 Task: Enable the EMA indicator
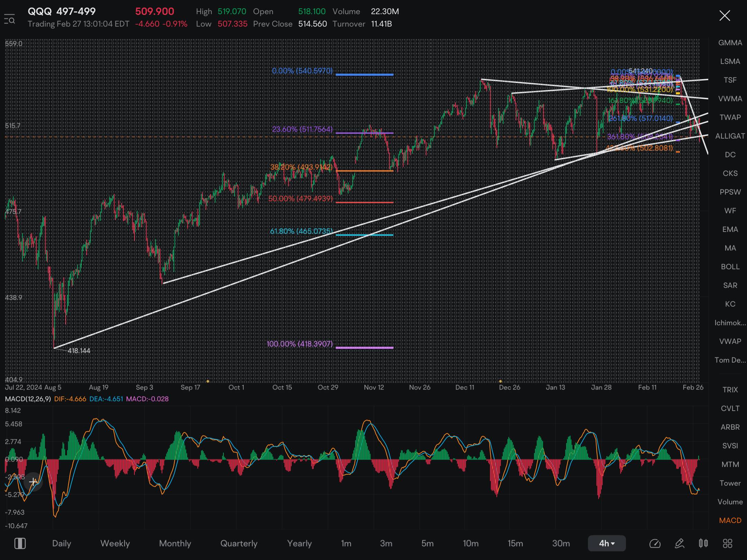pos(730,229)
